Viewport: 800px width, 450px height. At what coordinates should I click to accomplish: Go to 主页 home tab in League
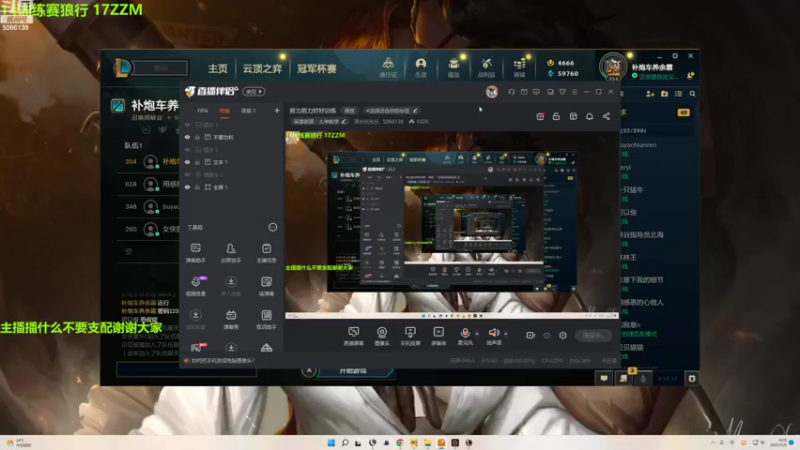tap(217, 68)
